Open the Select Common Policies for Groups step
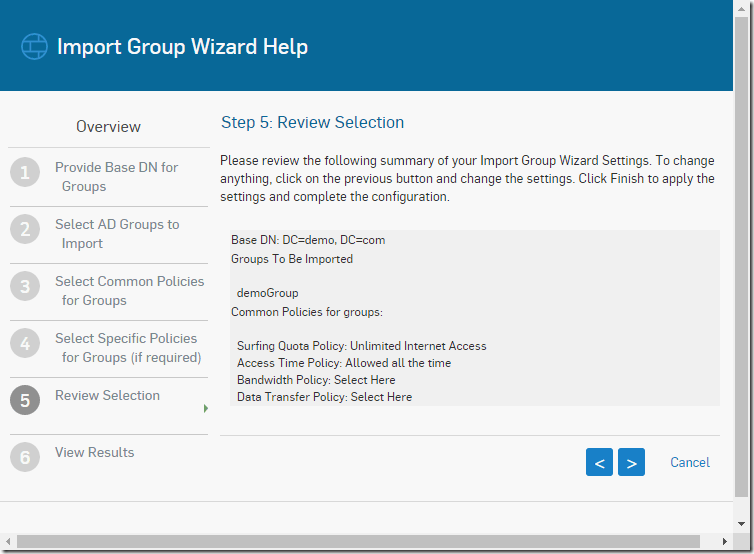 pos(129,290)
